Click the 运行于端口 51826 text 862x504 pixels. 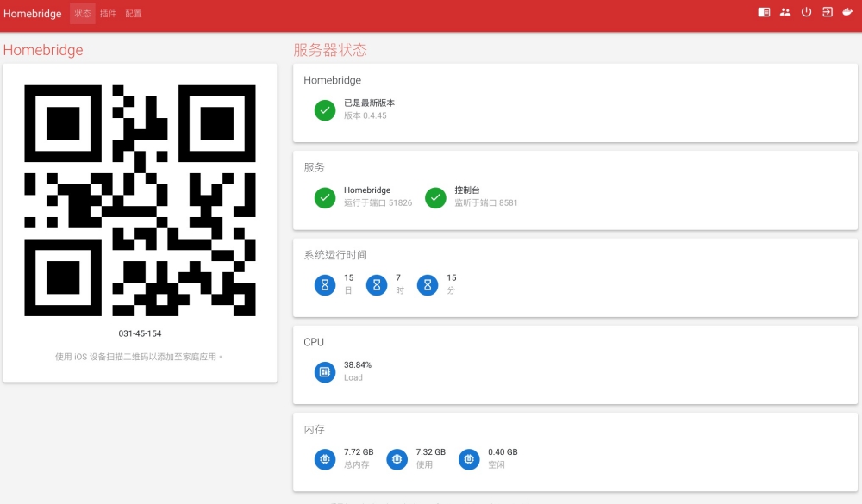click(x=378, y=202)
